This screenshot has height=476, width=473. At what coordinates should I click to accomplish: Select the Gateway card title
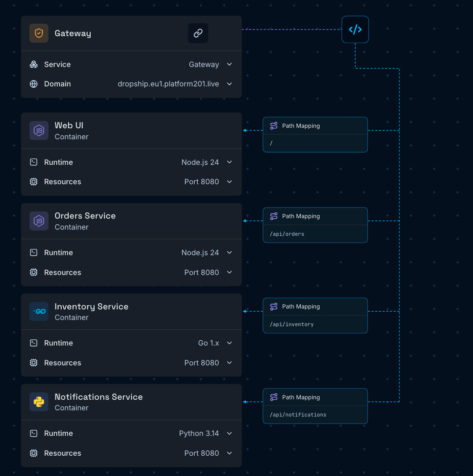tap(73, 33)
